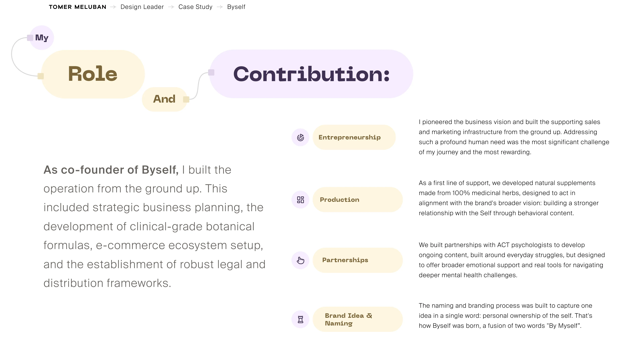Click the yellow connector node beside Role

click(x=40, y=76)
